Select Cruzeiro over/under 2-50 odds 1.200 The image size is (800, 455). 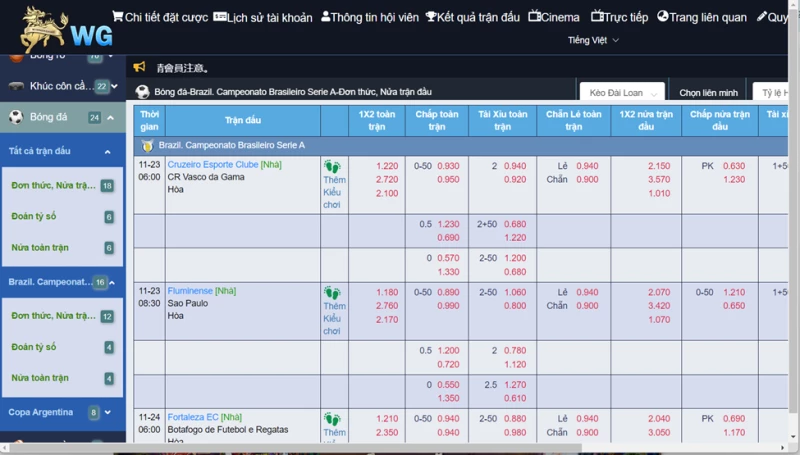[515, 258]
